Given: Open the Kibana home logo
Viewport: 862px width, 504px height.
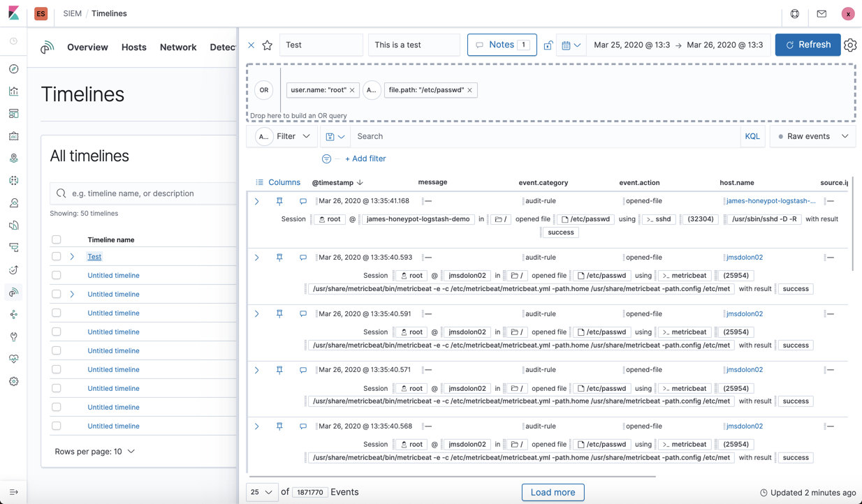Looking at the screenshot, I should click(x=13, y=13).
